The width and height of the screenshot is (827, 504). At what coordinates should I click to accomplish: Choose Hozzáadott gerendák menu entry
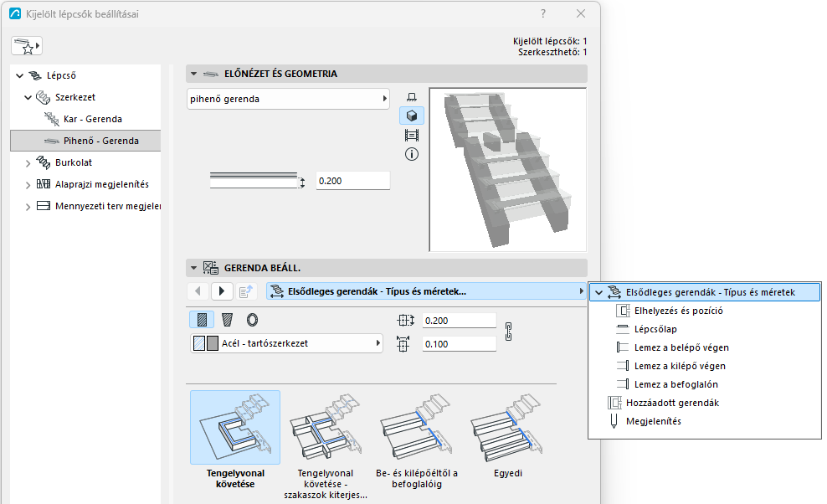coord(672,404)
